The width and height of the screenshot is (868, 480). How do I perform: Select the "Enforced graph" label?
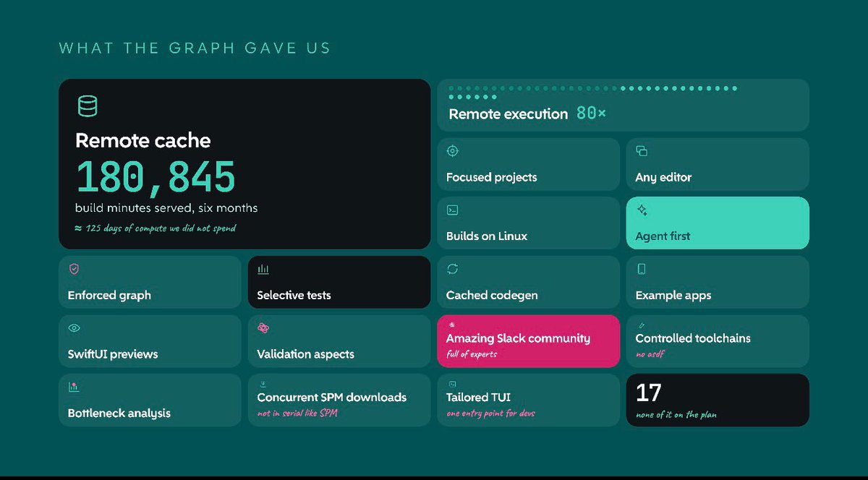[109, 295]
